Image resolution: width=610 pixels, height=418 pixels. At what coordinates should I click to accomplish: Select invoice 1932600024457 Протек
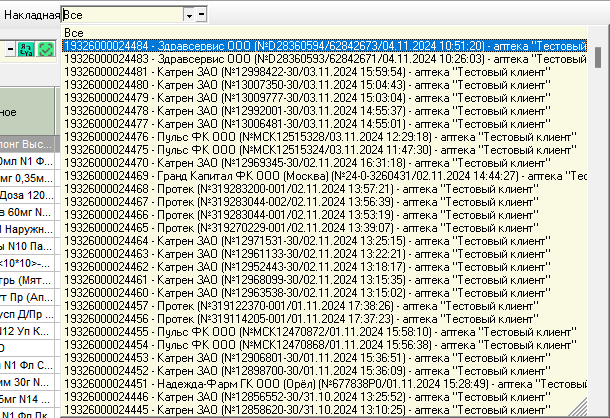tap(324, 306)
